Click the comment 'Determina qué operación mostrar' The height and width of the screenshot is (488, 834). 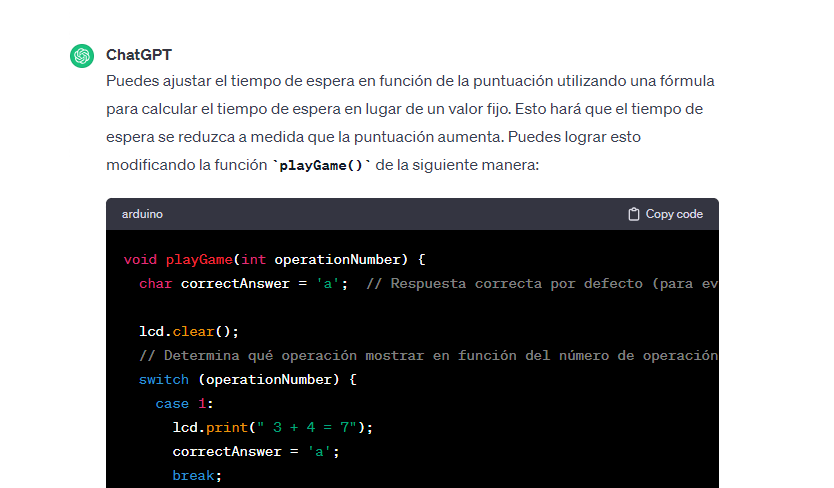[429, 355]
